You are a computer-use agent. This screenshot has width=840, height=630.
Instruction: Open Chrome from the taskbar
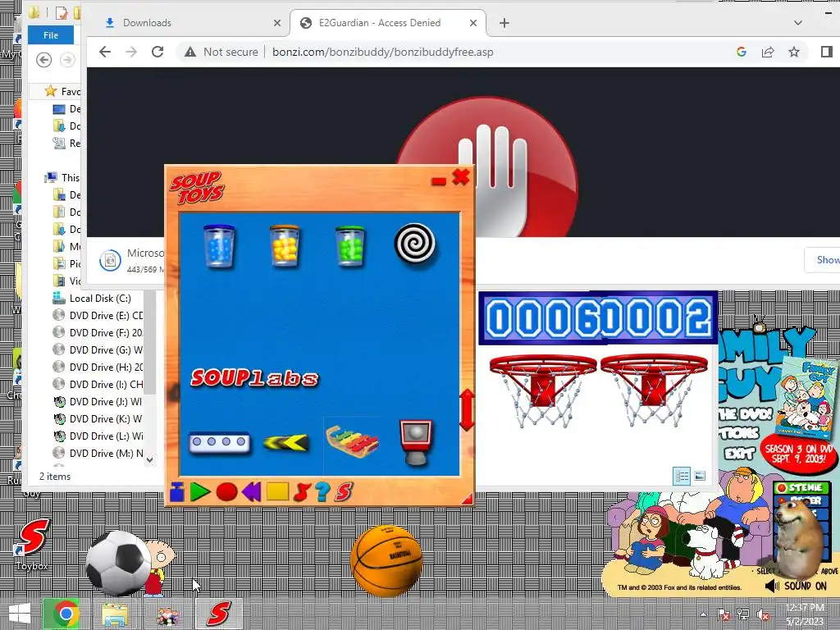[x=66, y=614]
